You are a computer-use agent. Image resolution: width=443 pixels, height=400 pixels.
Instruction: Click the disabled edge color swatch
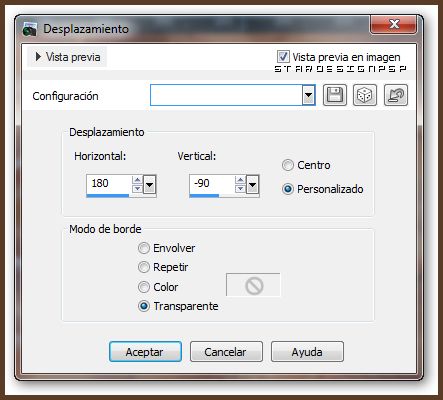(253, 285)
